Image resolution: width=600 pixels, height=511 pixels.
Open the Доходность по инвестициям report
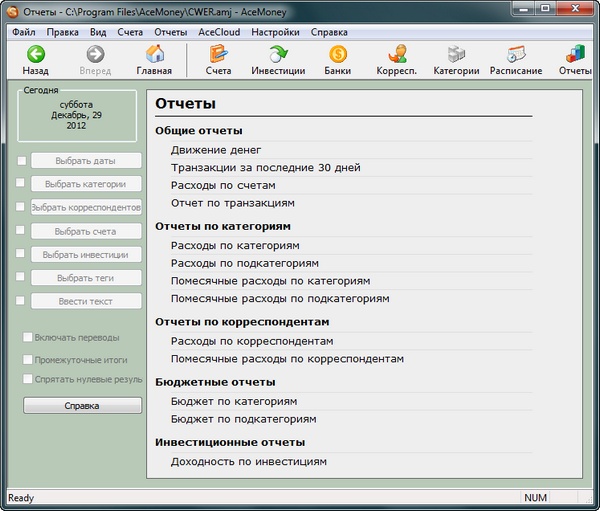[x=248, y=461]
